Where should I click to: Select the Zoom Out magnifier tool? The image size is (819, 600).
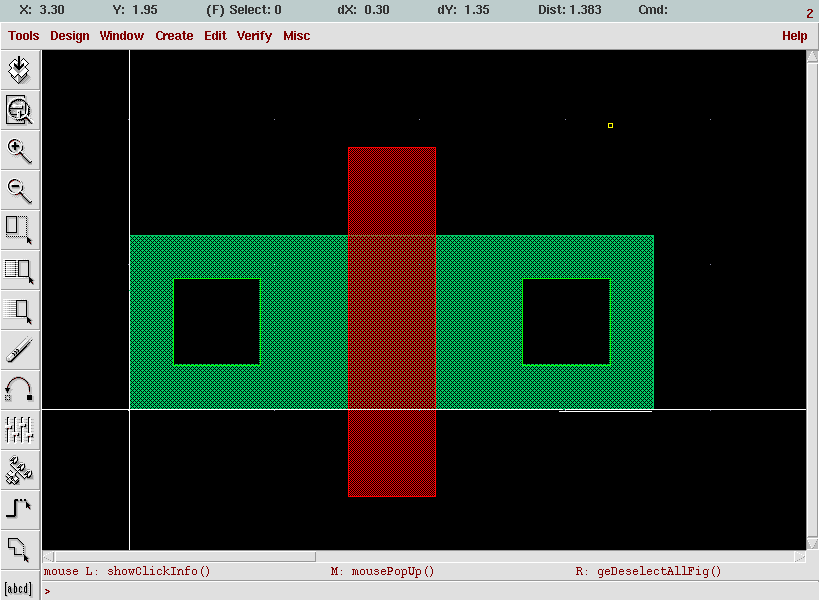(20, 190)
